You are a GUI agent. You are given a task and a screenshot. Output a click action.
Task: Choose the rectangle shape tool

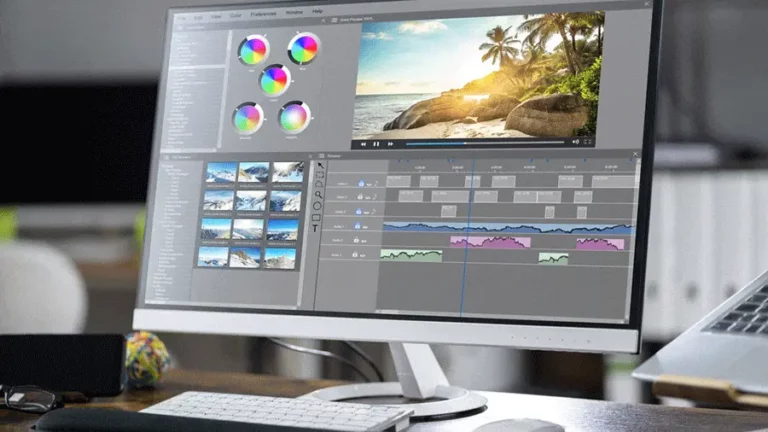pos(318,215)
